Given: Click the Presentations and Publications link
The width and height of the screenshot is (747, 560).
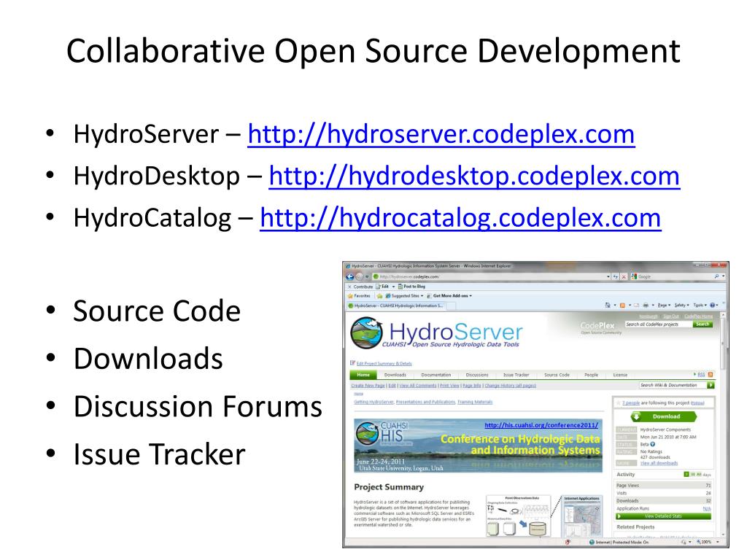Looking at the screenshot, I should [x=425, y=402].
